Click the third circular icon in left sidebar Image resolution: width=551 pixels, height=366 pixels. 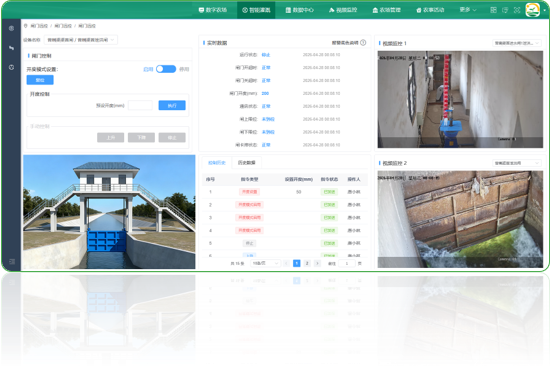tap(11, 67)
